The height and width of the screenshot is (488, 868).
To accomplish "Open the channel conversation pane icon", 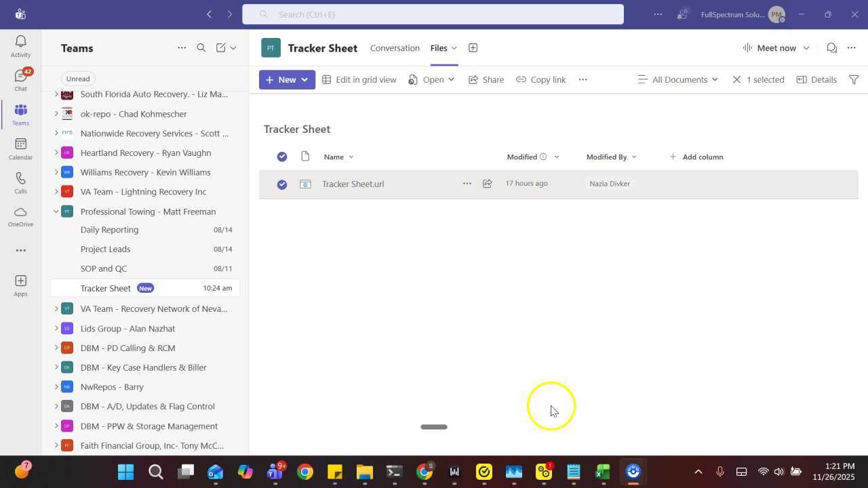I will click(831, 48).
